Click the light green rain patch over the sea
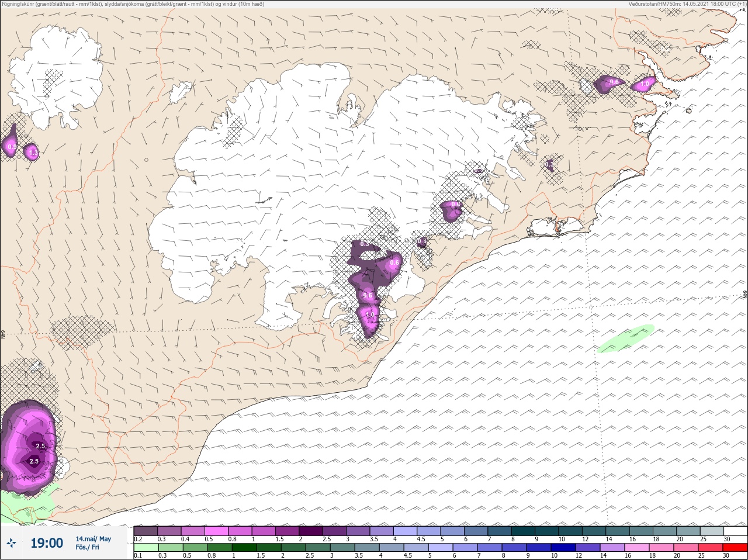This screenshot has width=748, height=560. coord(625,338)
